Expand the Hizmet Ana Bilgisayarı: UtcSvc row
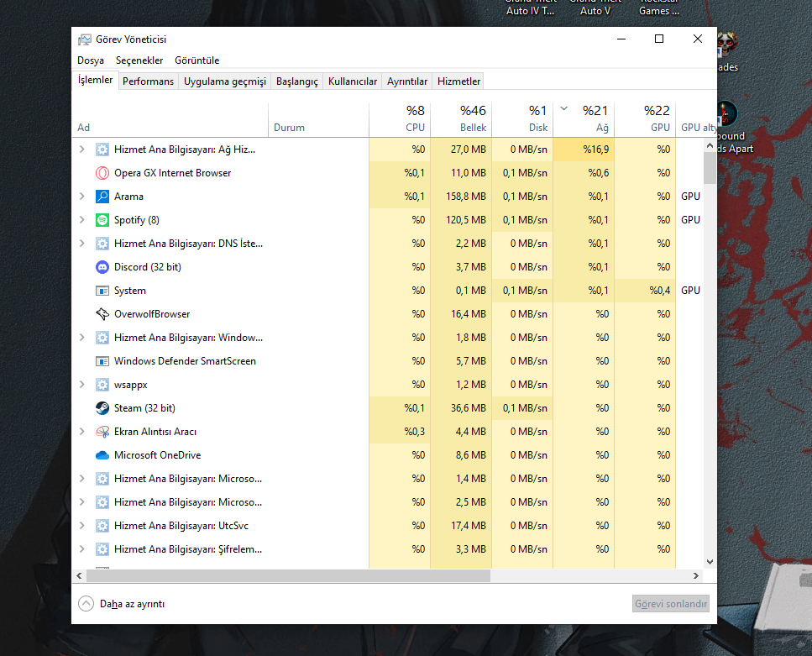 pos(81,526)
